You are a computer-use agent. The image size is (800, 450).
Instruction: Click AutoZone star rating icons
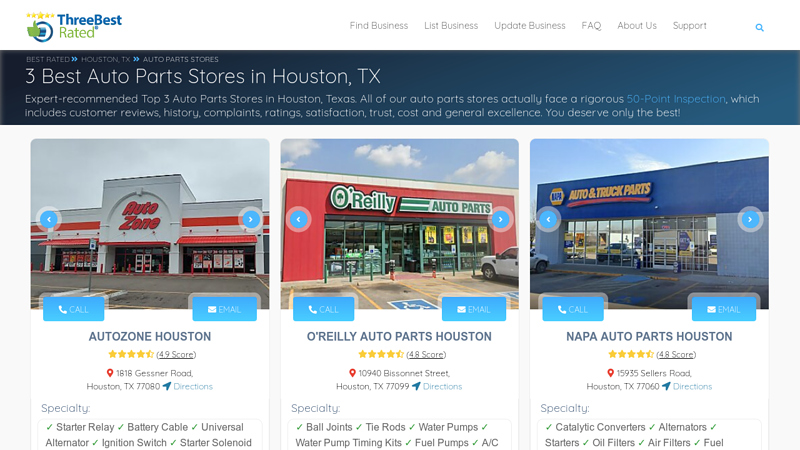[131, 354]
